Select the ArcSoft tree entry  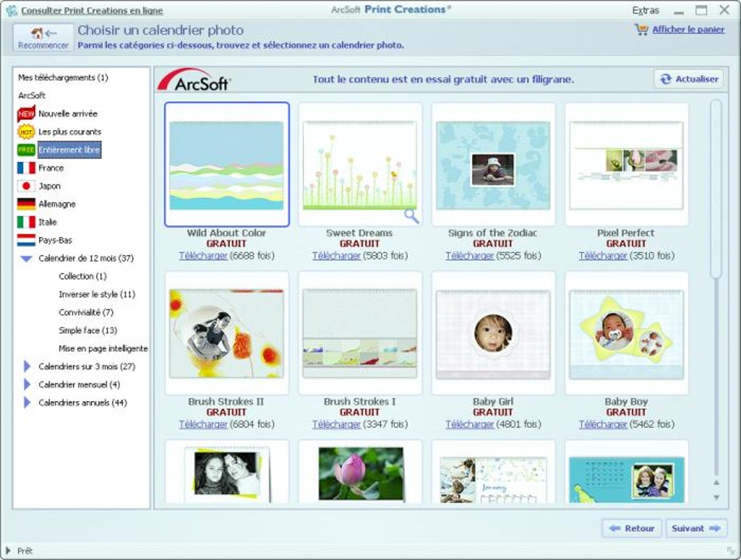coord(32,95)
